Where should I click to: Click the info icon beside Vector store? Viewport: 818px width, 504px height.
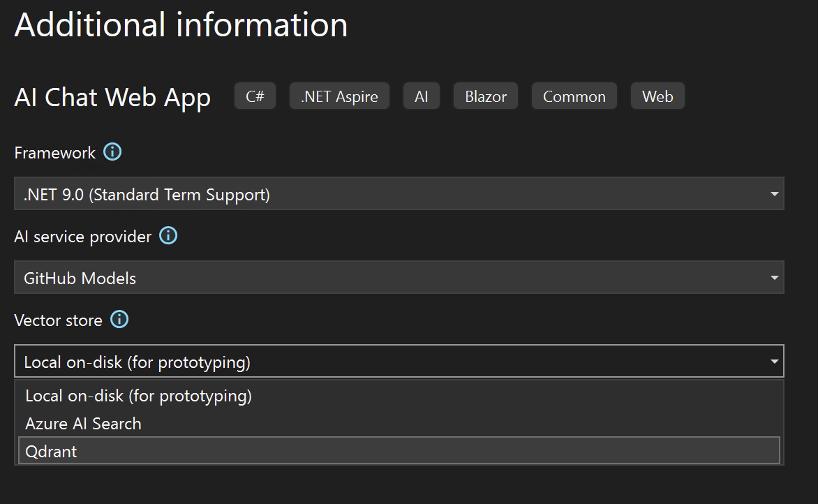pos(119,320)
